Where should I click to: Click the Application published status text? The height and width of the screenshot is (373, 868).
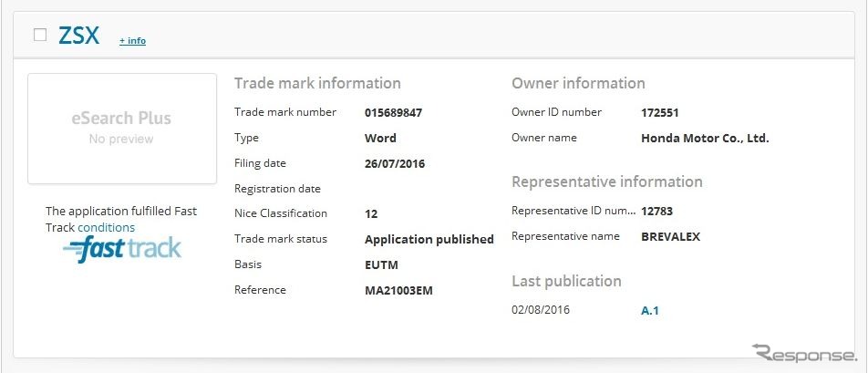pyautogui.click(x=429, y=240)
